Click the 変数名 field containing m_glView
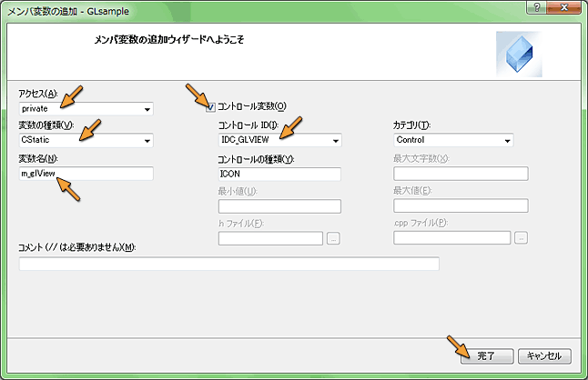 pos(86,174)
